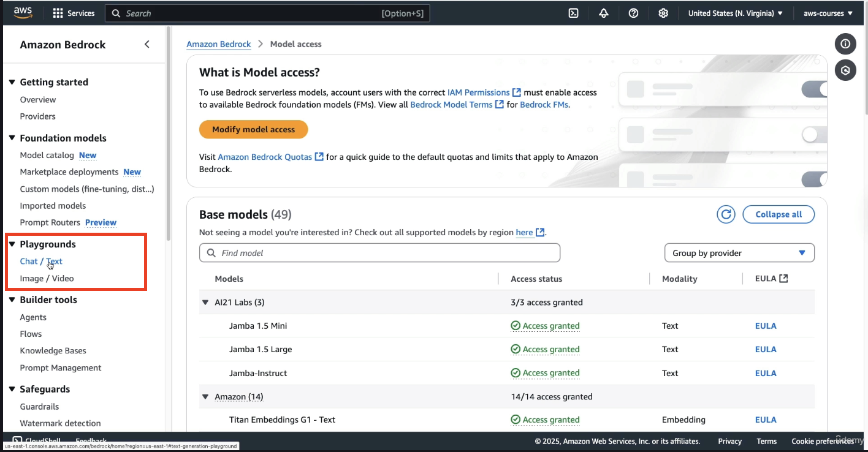Click the main page vertical scrollbar
868x452 pixels.
pos(866,70)
